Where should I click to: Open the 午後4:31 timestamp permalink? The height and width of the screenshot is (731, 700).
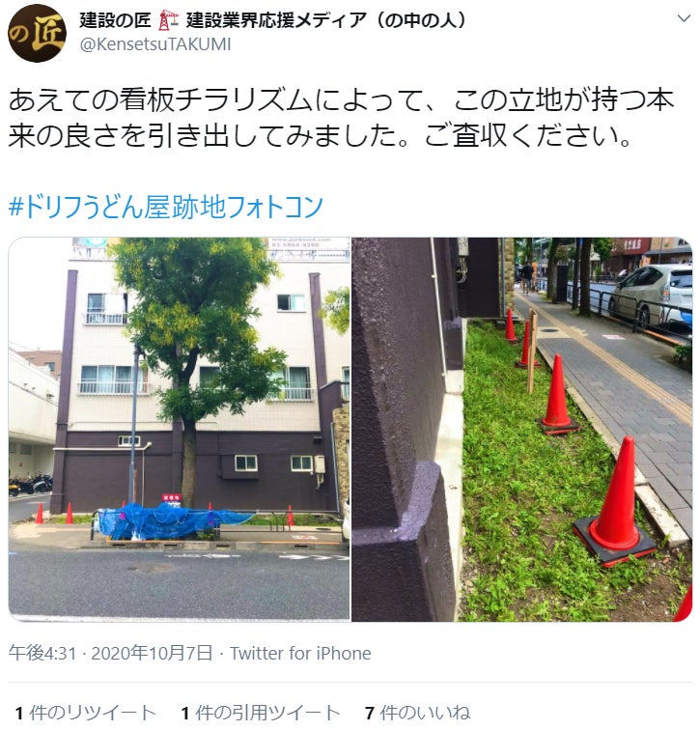pyautogui.click(x=42, y=653)
